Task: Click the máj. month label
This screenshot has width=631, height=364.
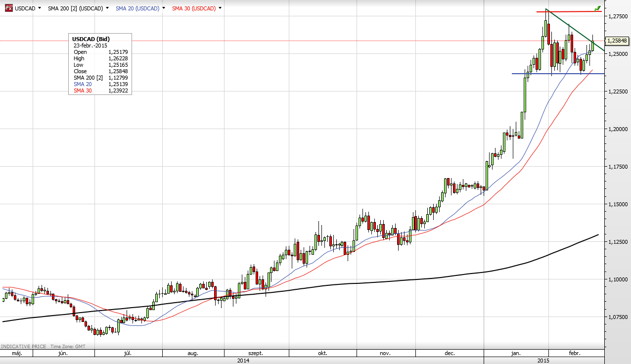Action: click(x=17, y=354)
